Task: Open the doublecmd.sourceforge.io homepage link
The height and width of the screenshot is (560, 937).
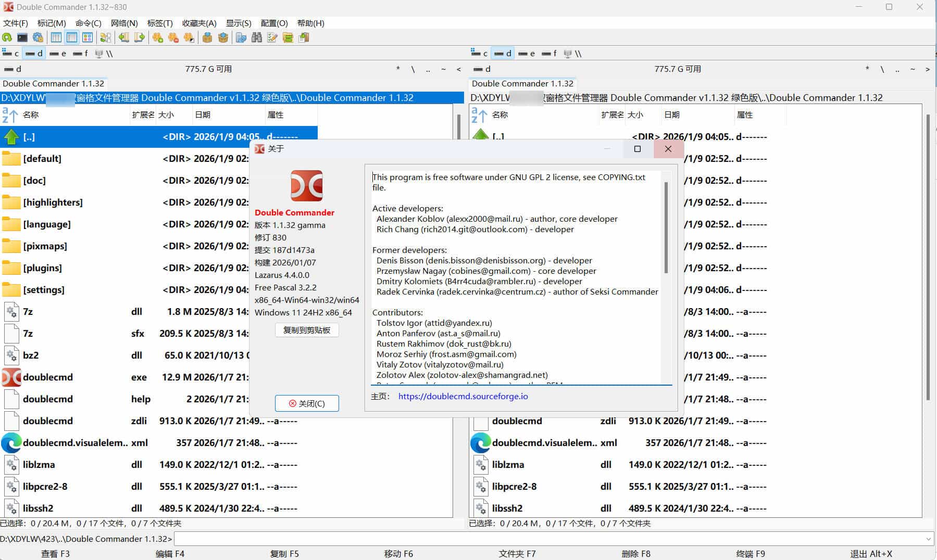Action: (x=463, y=396)
